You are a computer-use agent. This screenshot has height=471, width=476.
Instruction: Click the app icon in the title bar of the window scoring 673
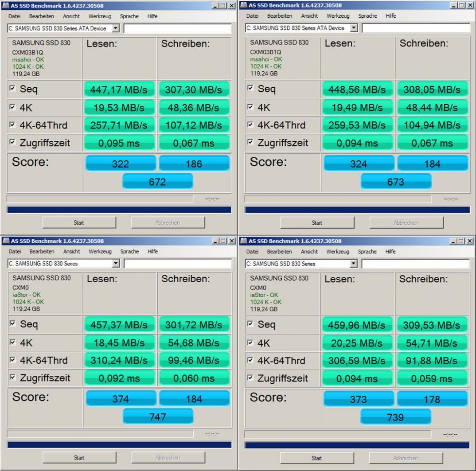(244, 5)
